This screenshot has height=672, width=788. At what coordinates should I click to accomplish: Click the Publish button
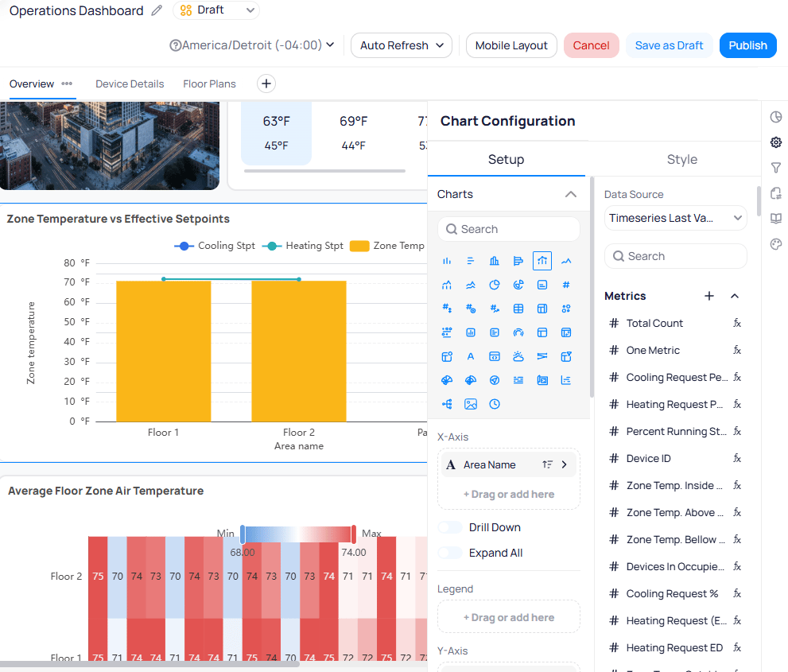(x=747, y=45)
